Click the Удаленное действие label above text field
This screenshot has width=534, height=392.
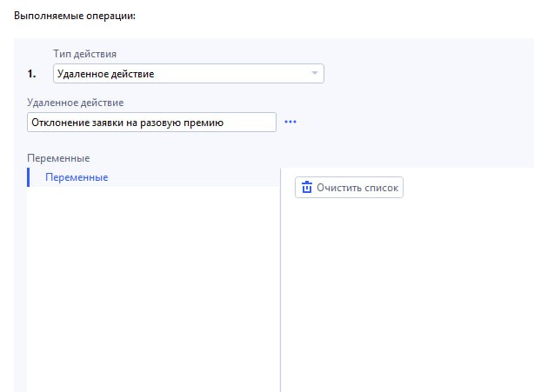(76, 103)
